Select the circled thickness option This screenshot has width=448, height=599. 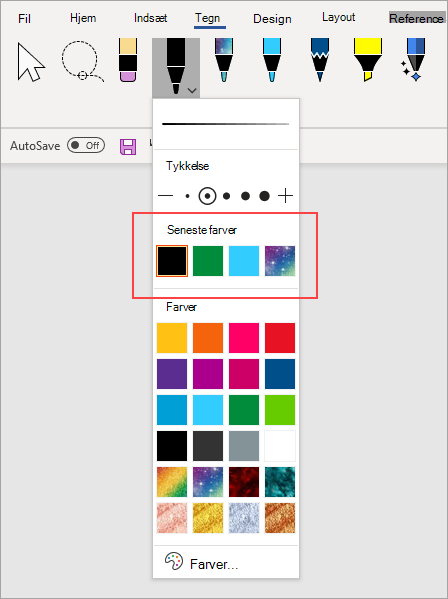[207, 196]
